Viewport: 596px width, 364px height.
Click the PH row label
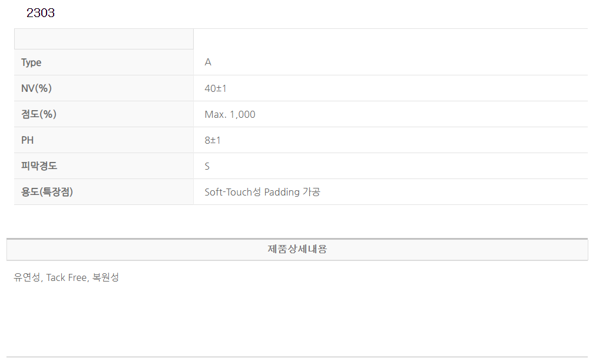pyautogui.click(x=28, y=140)
